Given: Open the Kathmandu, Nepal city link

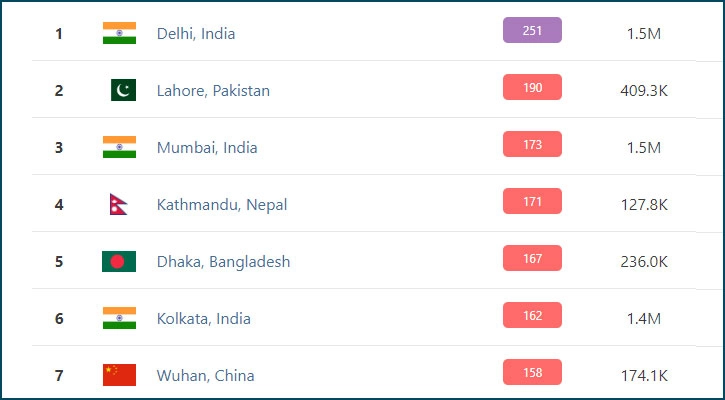Looking at the screenshot, I should coord(222,205).
